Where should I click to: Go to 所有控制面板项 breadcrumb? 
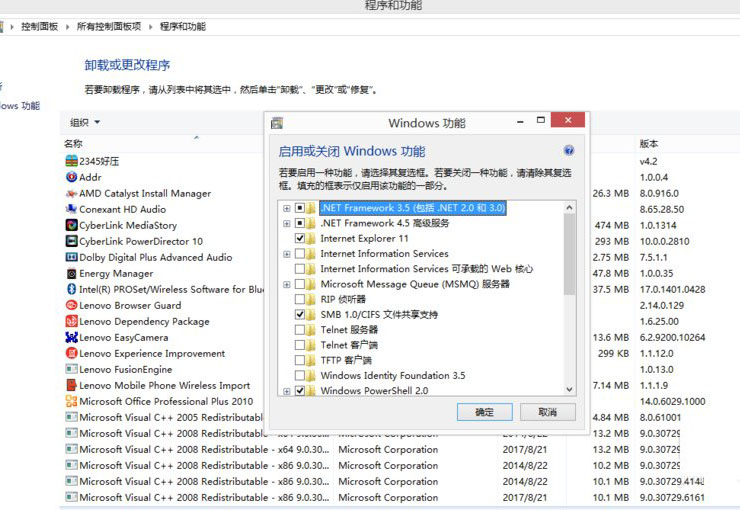click(x=109, y=26)
